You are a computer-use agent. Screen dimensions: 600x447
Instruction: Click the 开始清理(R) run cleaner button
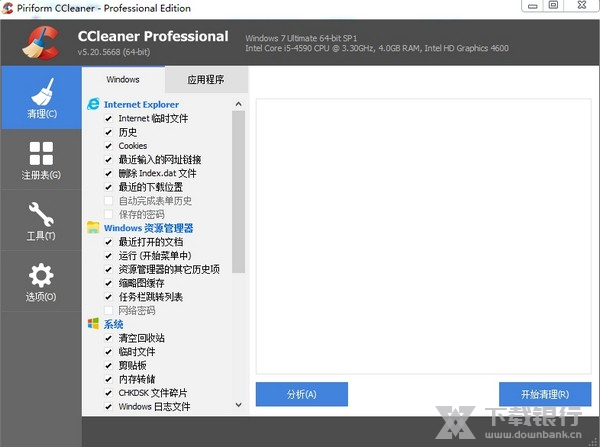pos(545,394)
